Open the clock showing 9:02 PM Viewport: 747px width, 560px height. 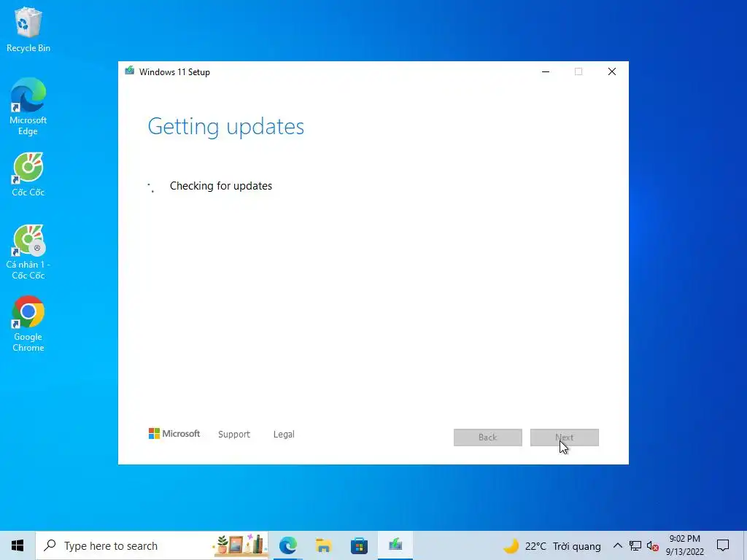coord(684,545)
